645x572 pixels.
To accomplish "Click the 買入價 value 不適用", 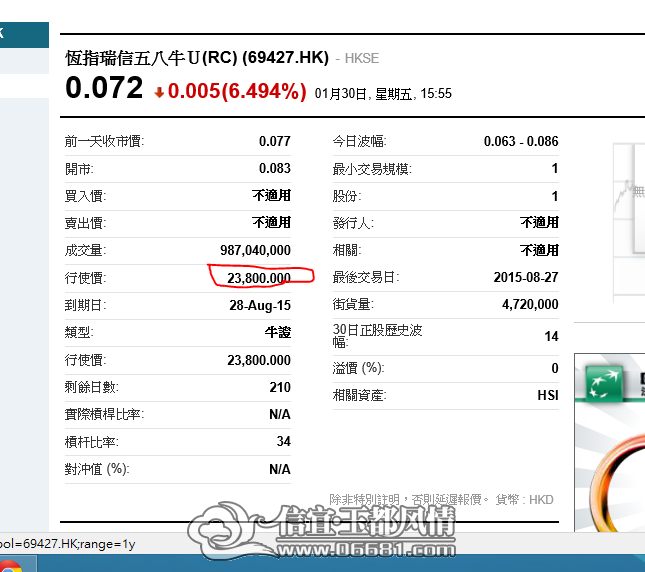I will coord(271,195).
